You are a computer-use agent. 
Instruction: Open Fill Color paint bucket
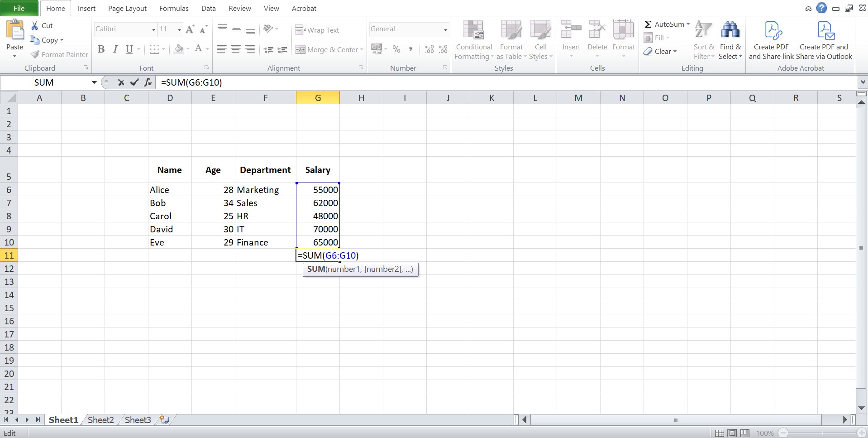click(179, 49)
